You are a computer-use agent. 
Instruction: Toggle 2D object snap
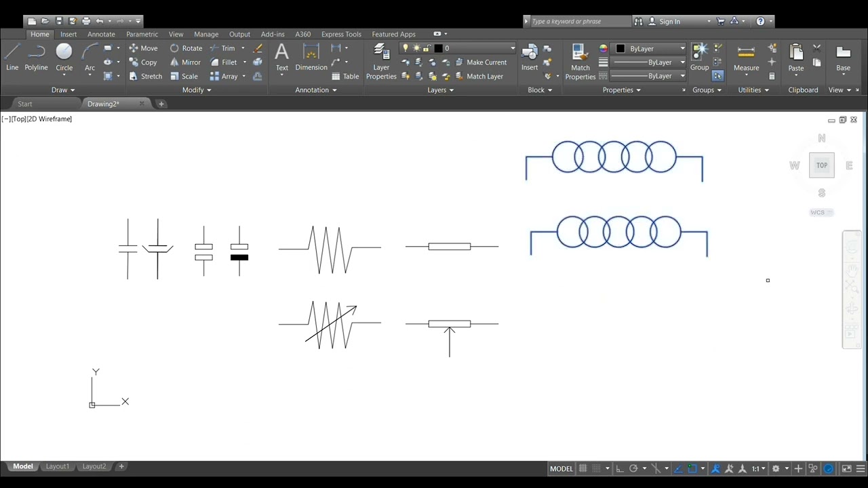tap(692, 468)
